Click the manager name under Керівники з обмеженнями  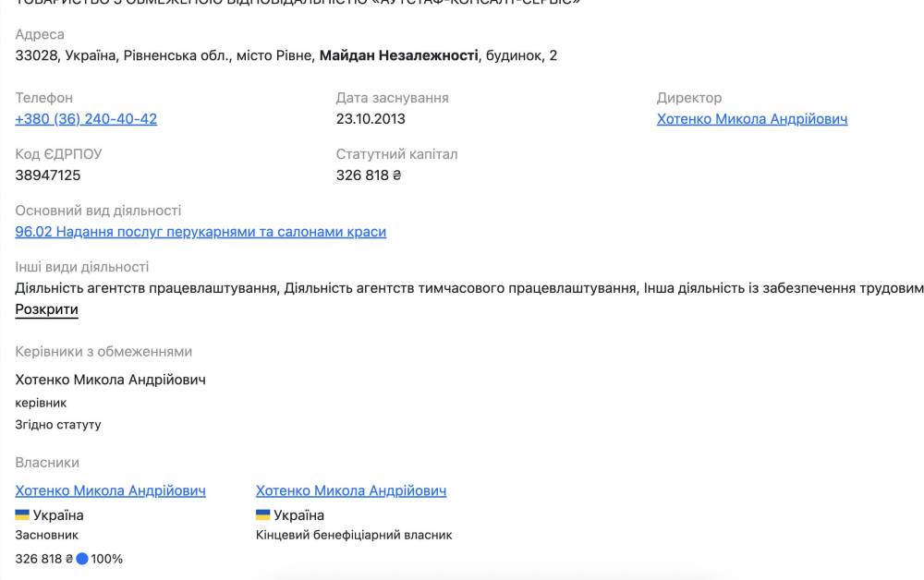pos(110,380)
